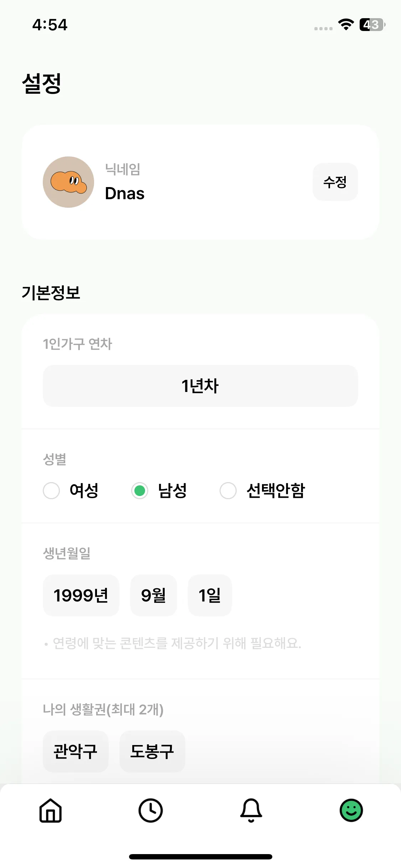Image resolution: width=401 pixels, height=868 pixels.
Task: Check the Wi-Fi status icon
Action: click(x=346, y=25)
